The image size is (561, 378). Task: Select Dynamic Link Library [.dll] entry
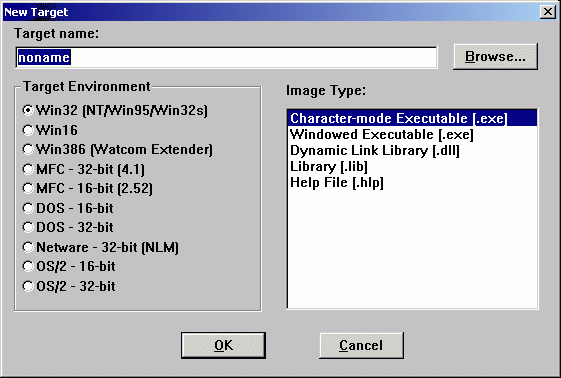412,151
